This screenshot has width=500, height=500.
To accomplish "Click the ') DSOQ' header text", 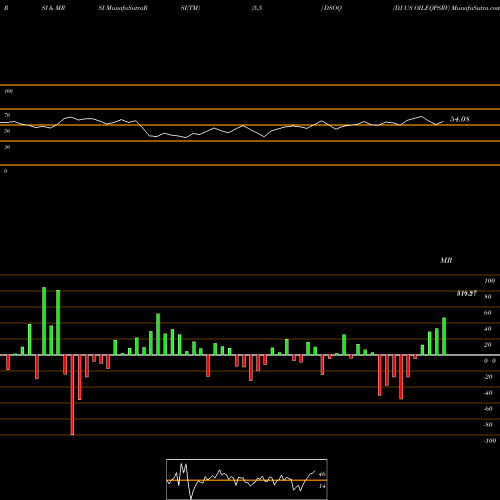I will click(331, 8).
